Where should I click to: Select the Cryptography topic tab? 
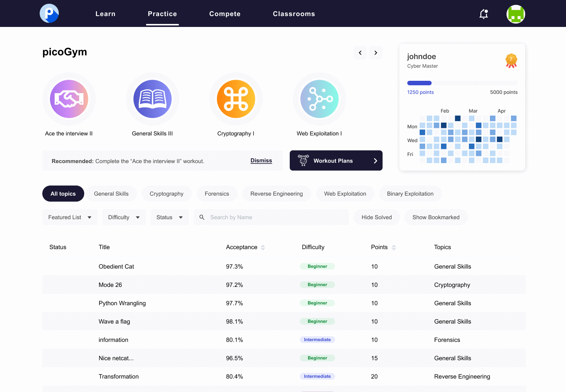coord(167,194)
